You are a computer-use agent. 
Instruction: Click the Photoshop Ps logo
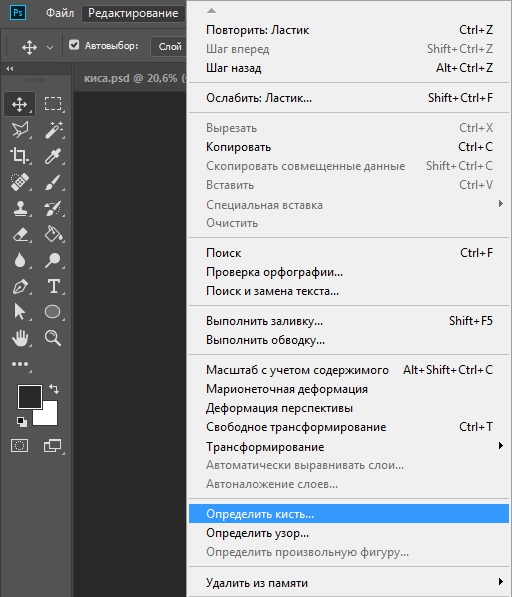point(18,13)
